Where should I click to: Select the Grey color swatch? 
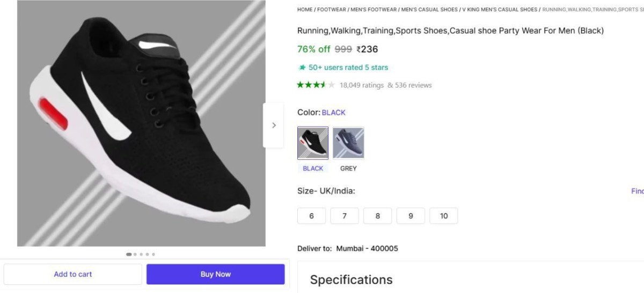(x=348, y=143)
